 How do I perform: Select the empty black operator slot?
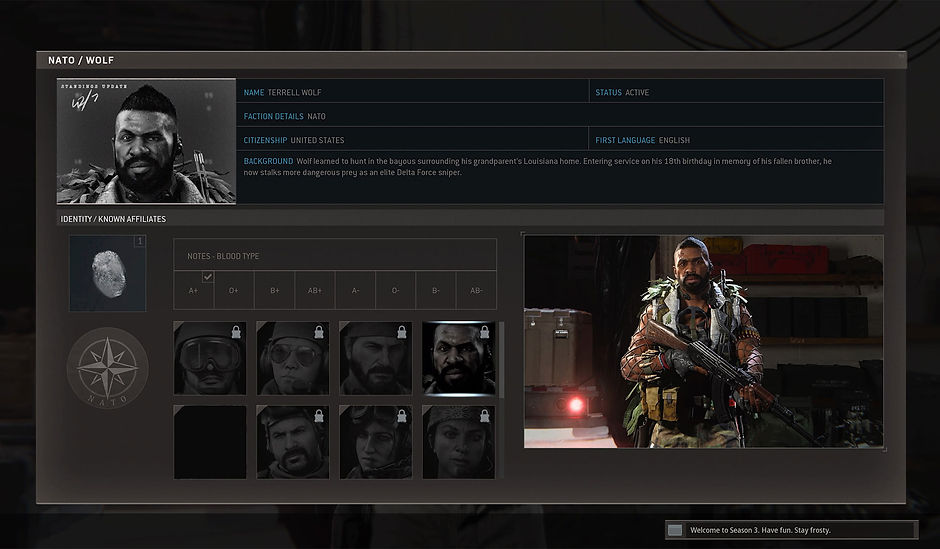[x=210, y=442]
